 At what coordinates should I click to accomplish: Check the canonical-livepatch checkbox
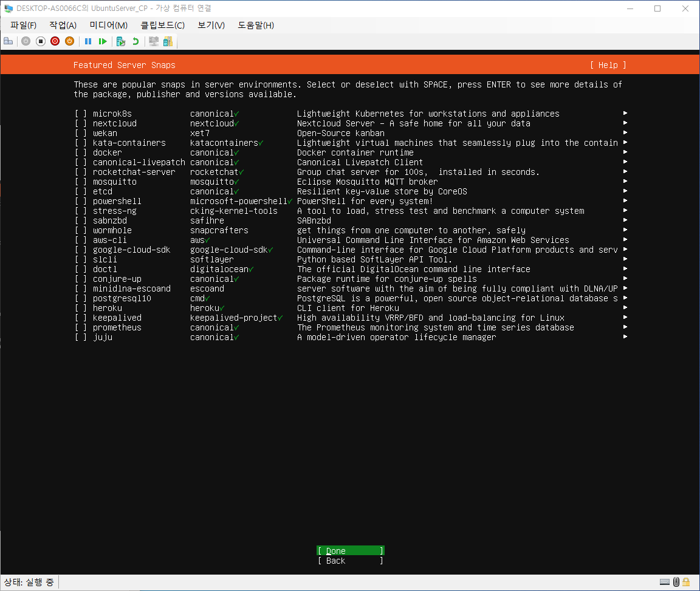tap(81, 163)
